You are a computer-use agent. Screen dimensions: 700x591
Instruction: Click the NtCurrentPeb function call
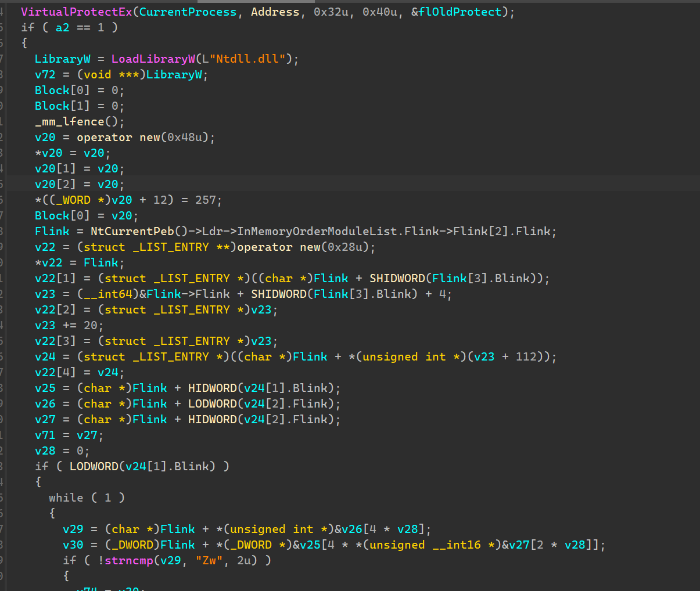click(x=132, y=231)
